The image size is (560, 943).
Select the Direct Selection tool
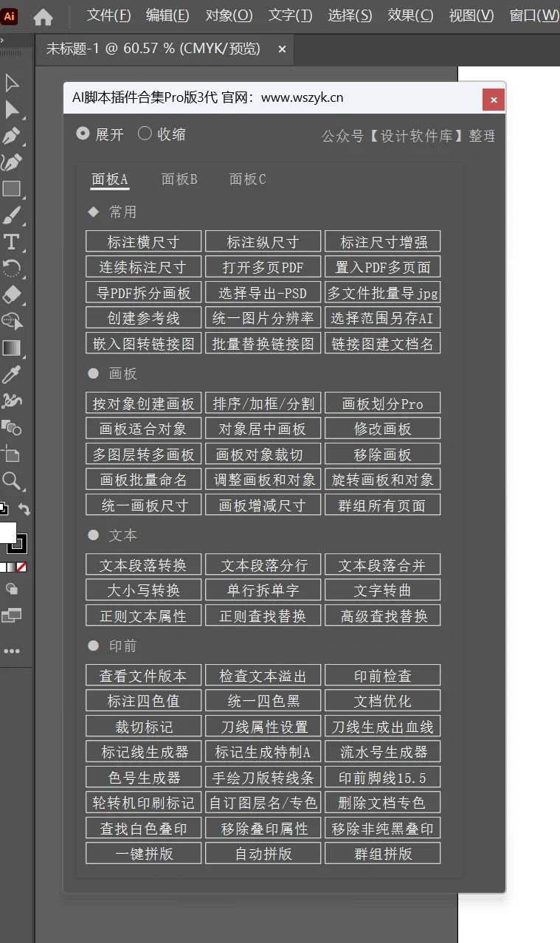[x=12, y=110]
